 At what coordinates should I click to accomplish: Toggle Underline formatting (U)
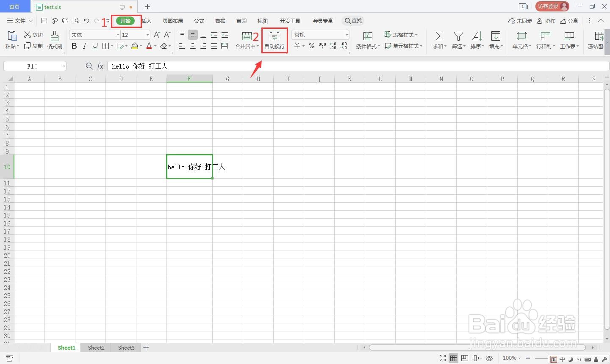click(95, 46)
